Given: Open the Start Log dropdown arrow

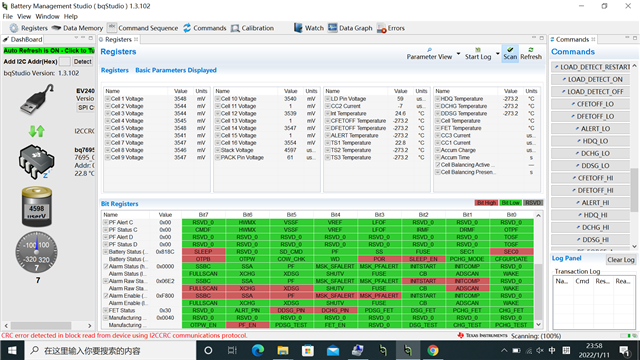Looking at the screenshot, I should pos(497,53).
